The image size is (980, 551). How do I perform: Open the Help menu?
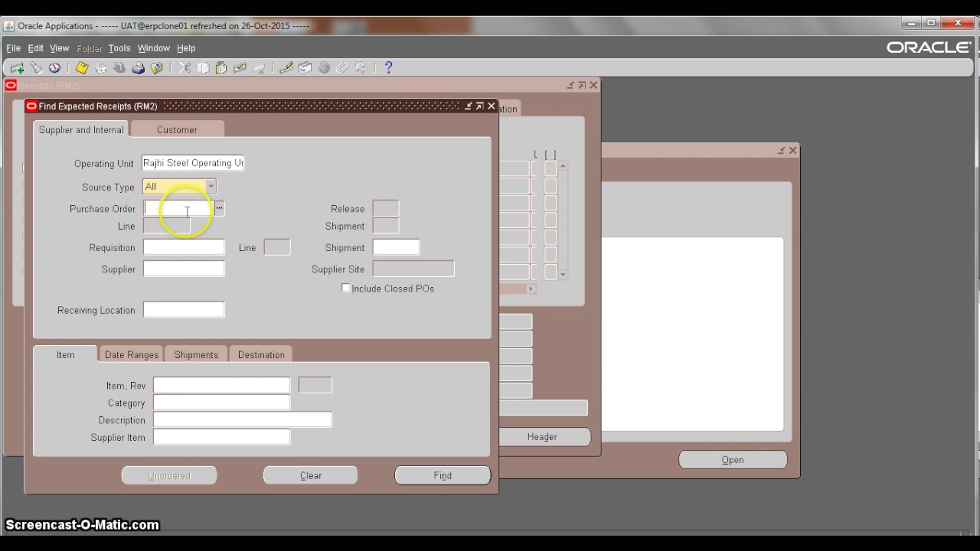(x=186, y=48)
